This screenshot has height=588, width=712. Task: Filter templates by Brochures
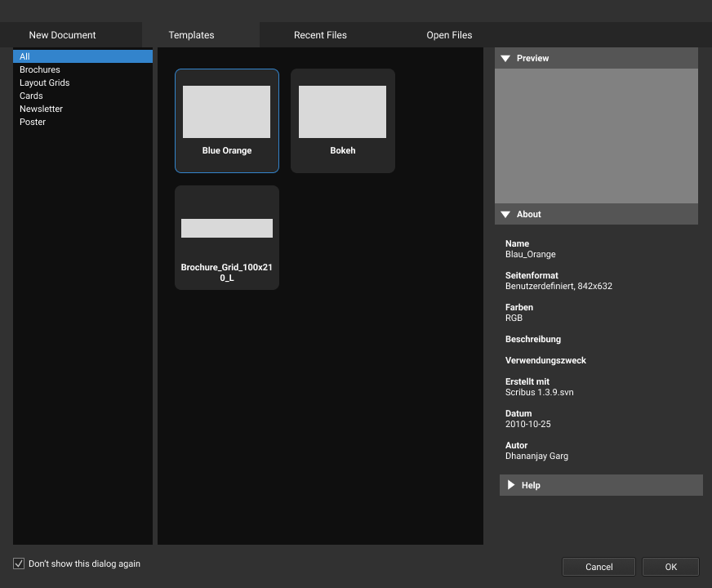tap(40, 70)
